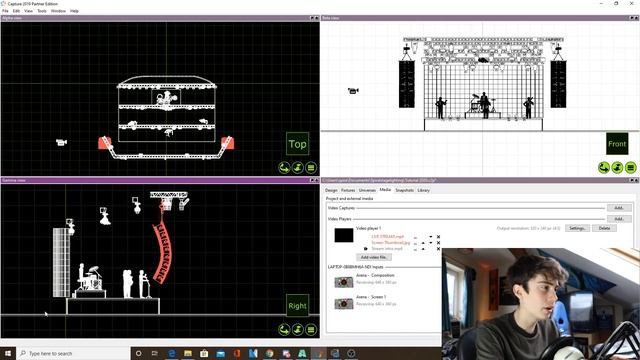This screenshot has height=360, width=640.
Task: Open the Edit menu
Action: (16, 11)
